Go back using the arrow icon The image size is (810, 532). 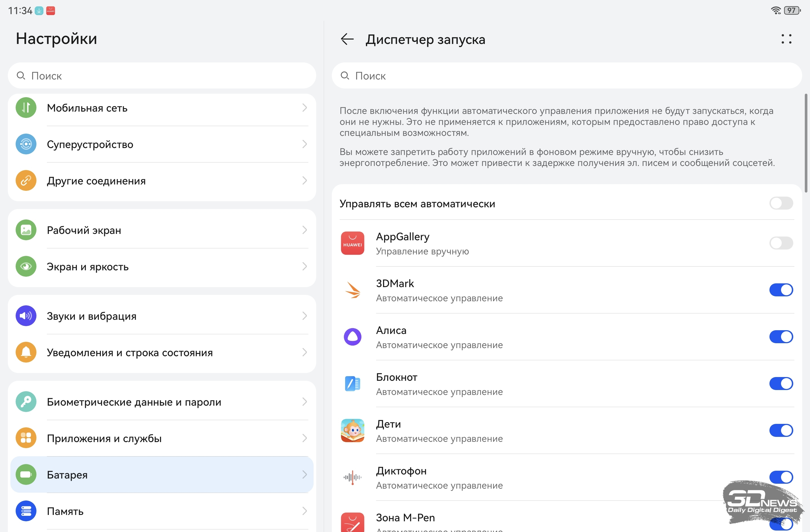pos(347,39)
